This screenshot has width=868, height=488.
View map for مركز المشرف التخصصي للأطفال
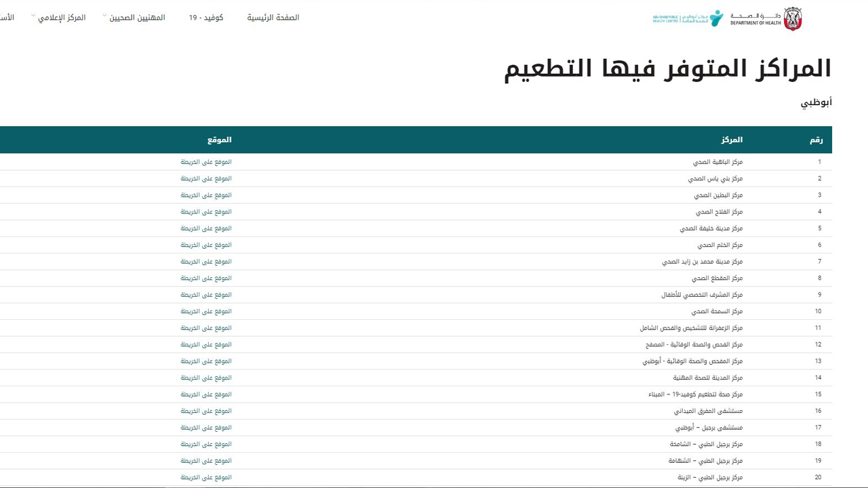click(x=205, y=295)
